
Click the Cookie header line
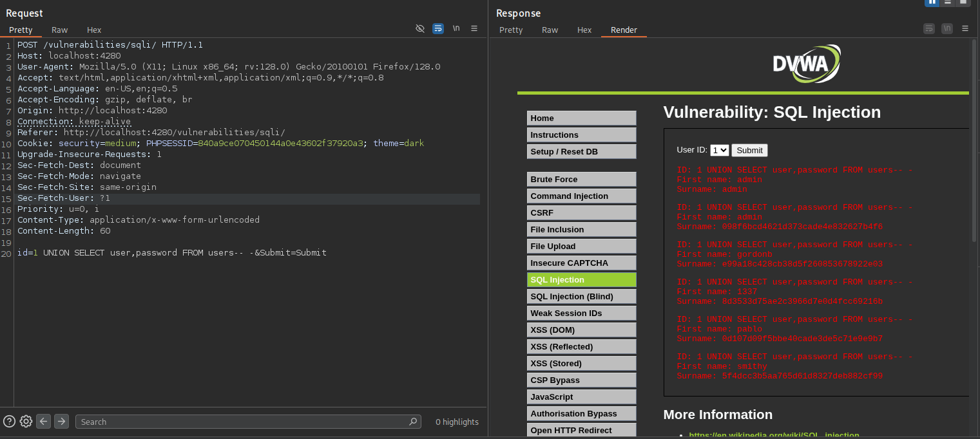tap(220, 144)
